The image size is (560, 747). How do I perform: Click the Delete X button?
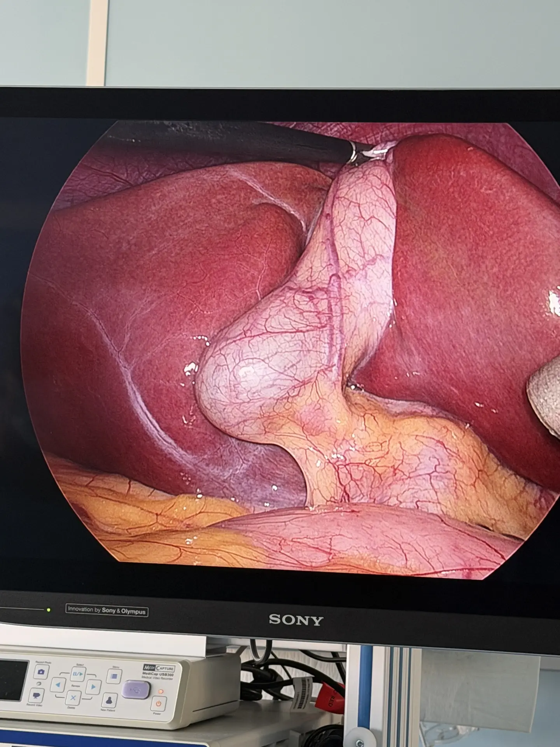pos(73,698)
